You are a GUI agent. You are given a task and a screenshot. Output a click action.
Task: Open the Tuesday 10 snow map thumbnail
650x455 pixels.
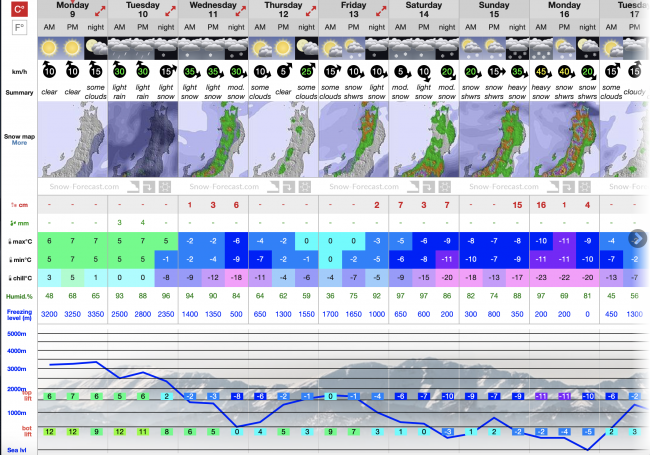click(143, 140)
